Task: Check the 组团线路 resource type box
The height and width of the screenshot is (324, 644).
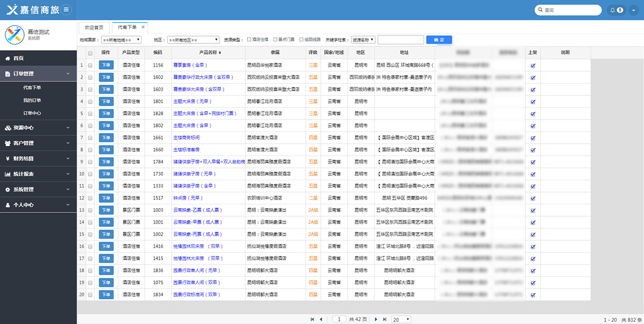Action: (x=301, y=39)
